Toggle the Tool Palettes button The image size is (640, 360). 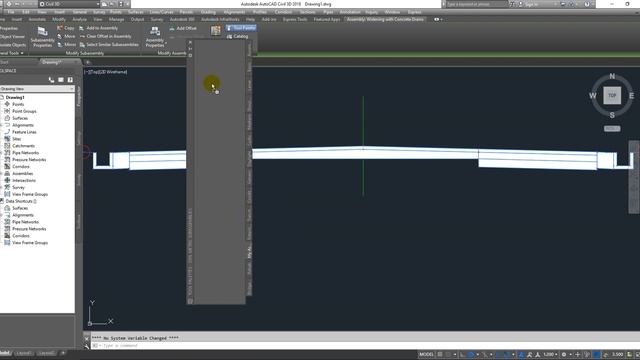coord(241,28)
